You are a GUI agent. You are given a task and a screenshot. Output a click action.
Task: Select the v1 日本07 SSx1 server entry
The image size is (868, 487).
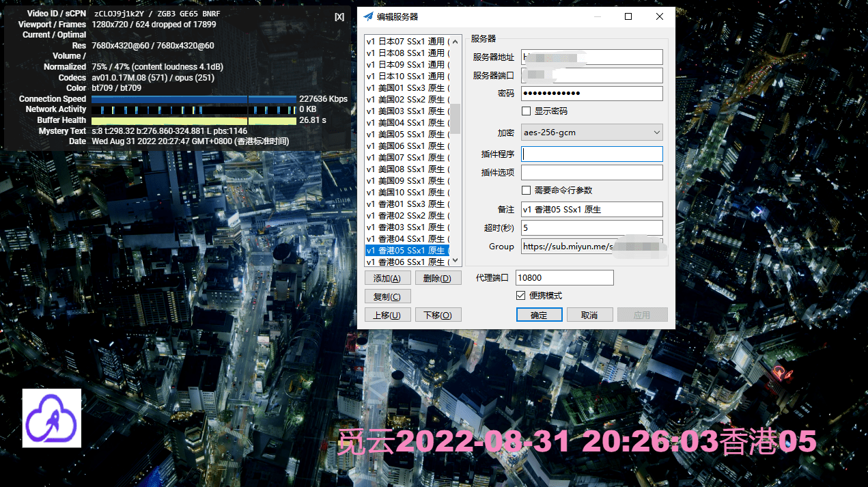(x=408, y=41)
